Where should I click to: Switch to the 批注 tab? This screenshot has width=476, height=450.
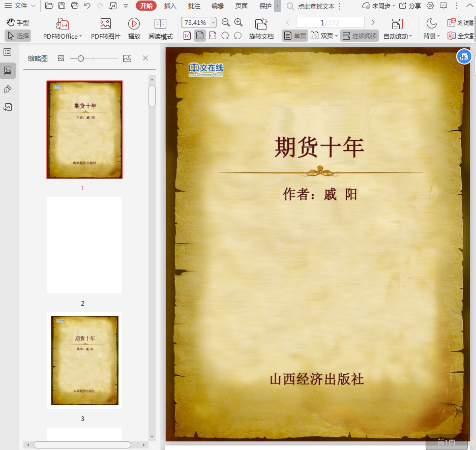click(x=194, y=6)
